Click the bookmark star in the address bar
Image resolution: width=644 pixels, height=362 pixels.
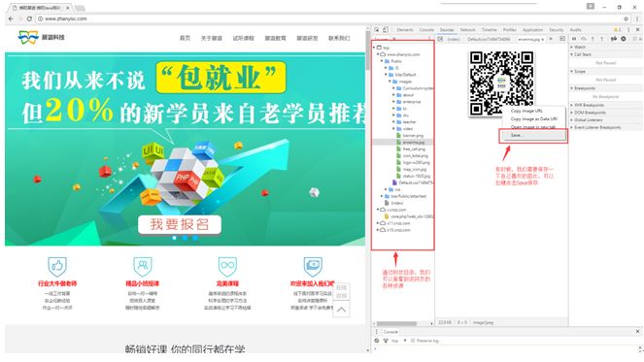627,18
